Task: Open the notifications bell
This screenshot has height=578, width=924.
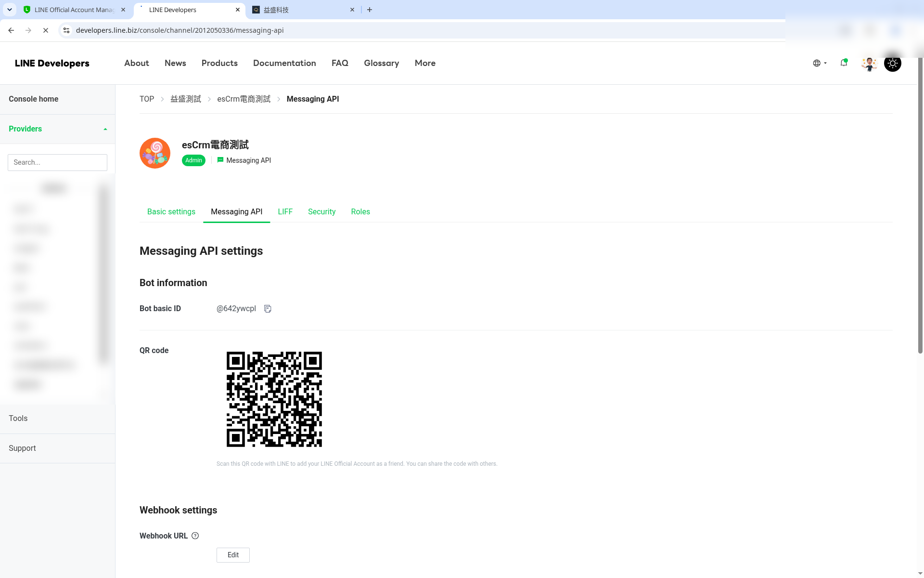Action: click(x=844, y=63)
